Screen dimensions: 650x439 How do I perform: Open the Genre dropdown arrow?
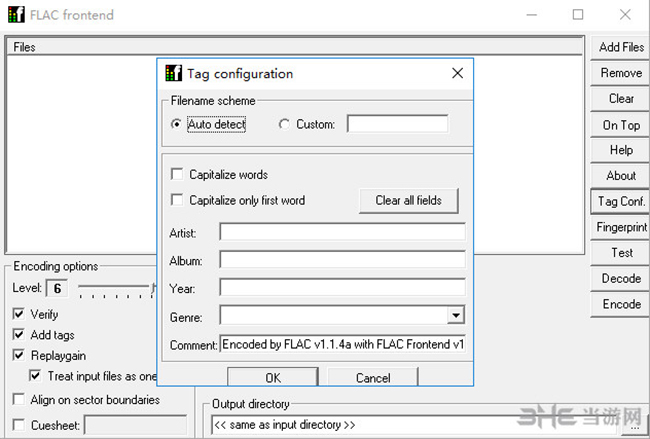coord(456,315)
